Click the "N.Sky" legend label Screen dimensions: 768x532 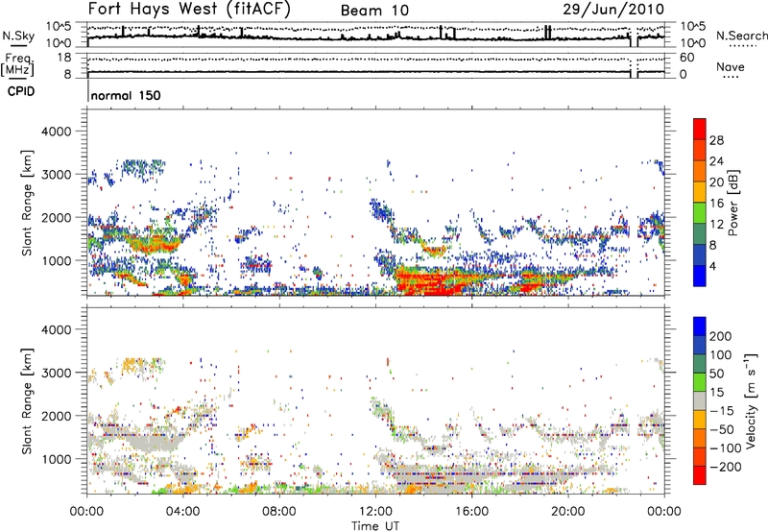coord(18,36)
